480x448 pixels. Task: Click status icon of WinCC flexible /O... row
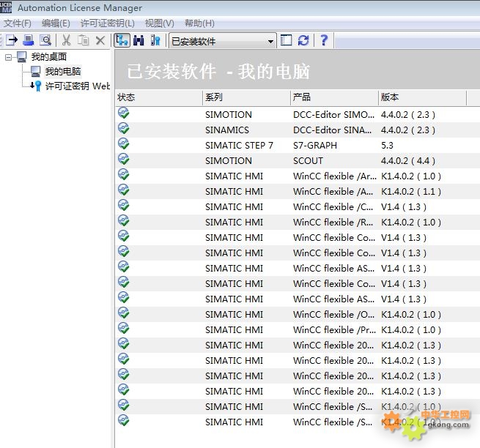[123, 313]
